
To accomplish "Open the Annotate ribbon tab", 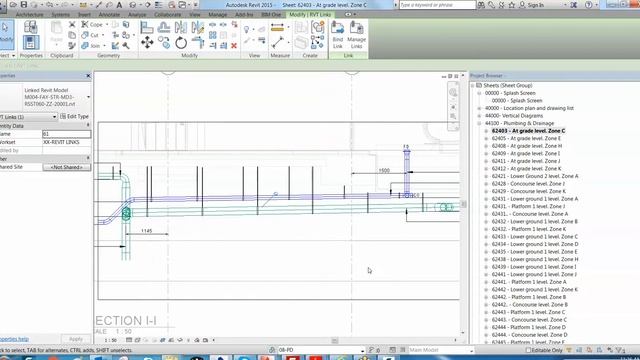I will tap(109, 15).
